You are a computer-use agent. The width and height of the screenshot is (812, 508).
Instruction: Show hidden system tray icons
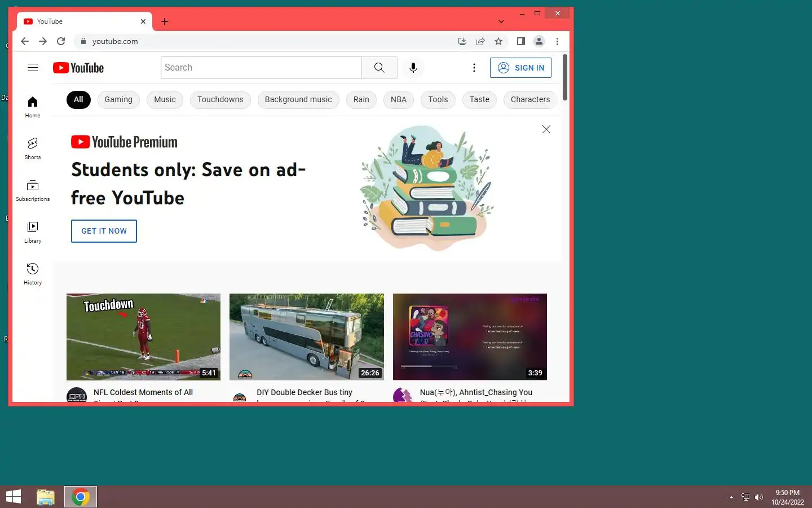(731, 497)
